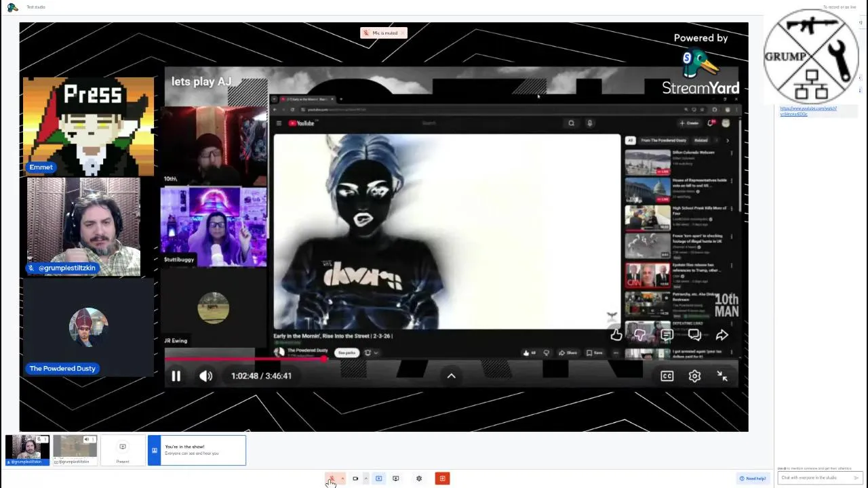
Task: Open YouTube notifications bell
Action: [x=711, y=123]
